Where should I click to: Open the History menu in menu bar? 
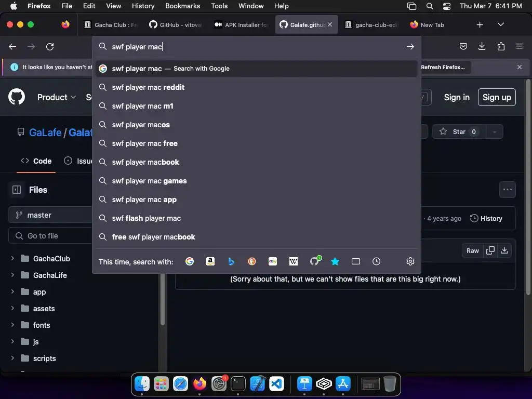click(x=143, y=6)
